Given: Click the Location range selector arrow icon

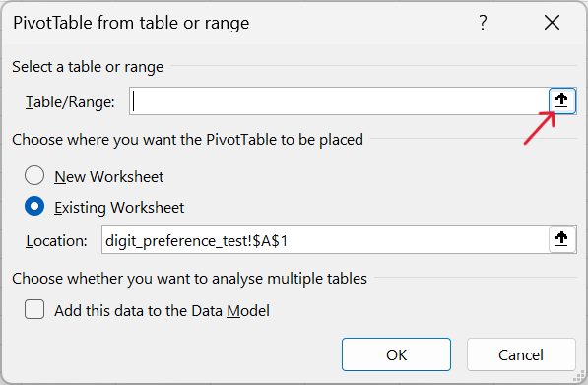Looking at the screenshot, I should 561,239.
